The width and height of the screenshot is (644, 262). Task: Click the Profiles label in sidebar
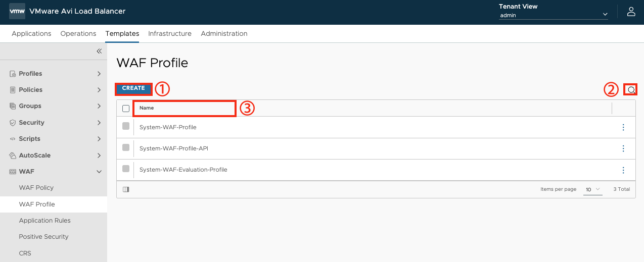pos(30,74)
